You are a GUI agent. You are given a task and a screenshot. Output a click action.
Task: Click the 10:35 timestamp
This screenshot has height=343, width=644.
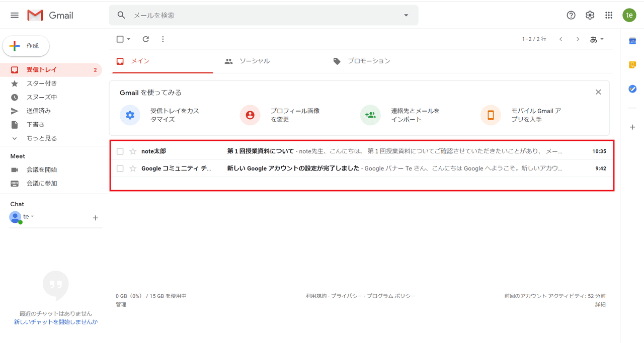pos(599,151)
